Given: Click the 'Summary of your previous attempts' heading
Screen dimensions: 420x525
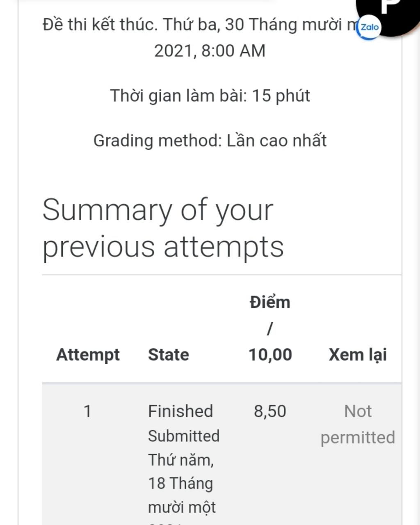Looking at the screenshot, I should (163, 228).
